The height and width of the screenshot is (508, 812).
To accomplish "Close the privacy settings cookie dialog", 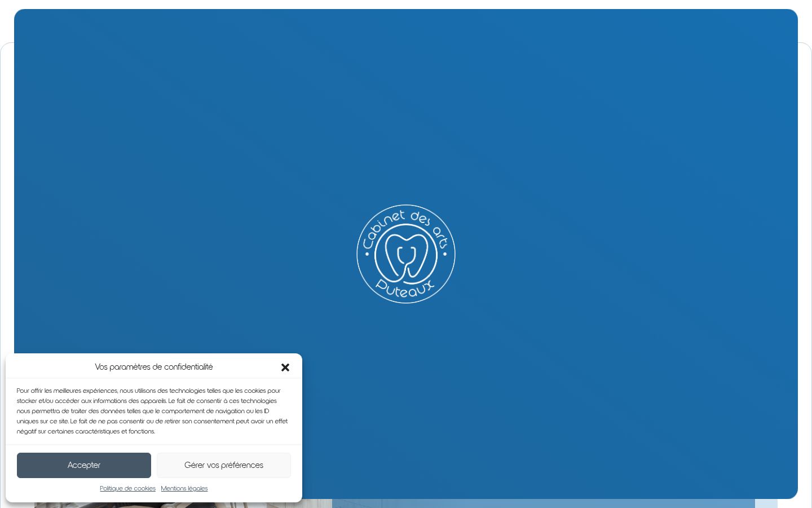I will [x=285, y=367].
